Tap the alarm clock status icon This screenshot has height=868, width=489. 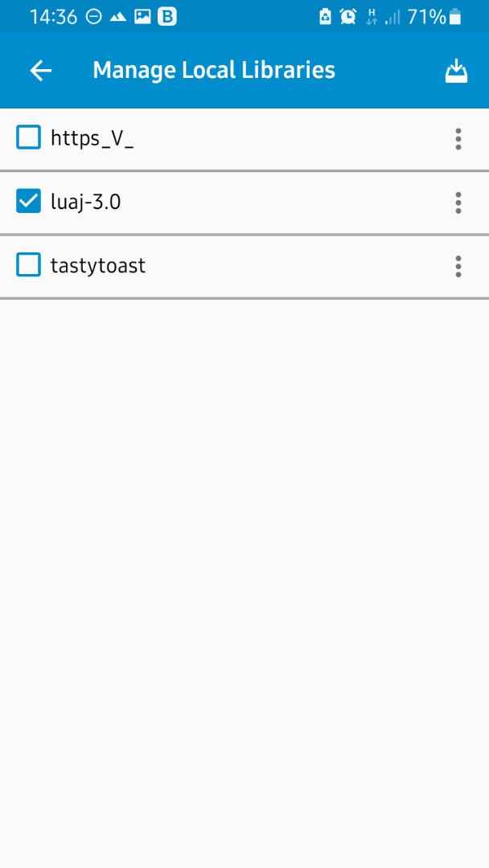347,17
